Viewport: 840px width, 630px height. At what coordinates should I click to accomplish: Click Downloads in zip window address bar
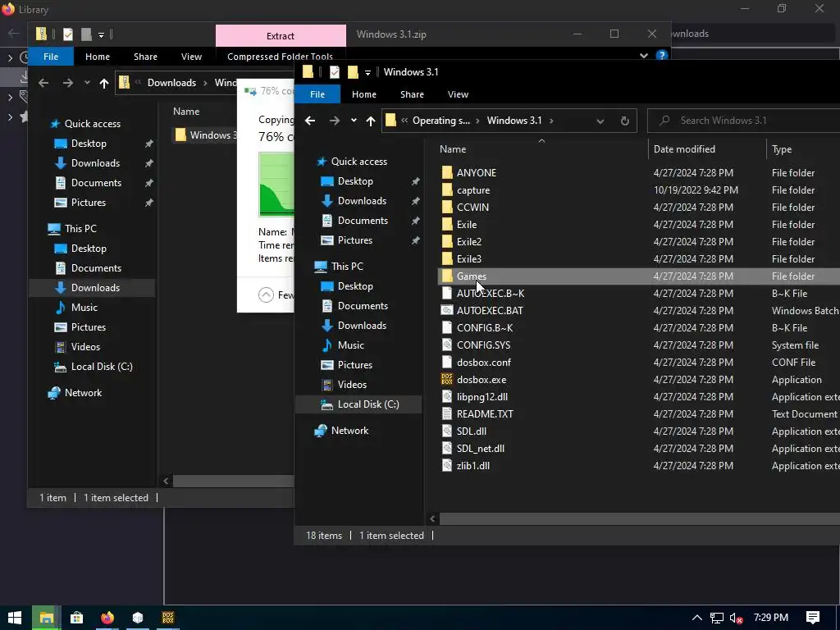pos(171,83)
